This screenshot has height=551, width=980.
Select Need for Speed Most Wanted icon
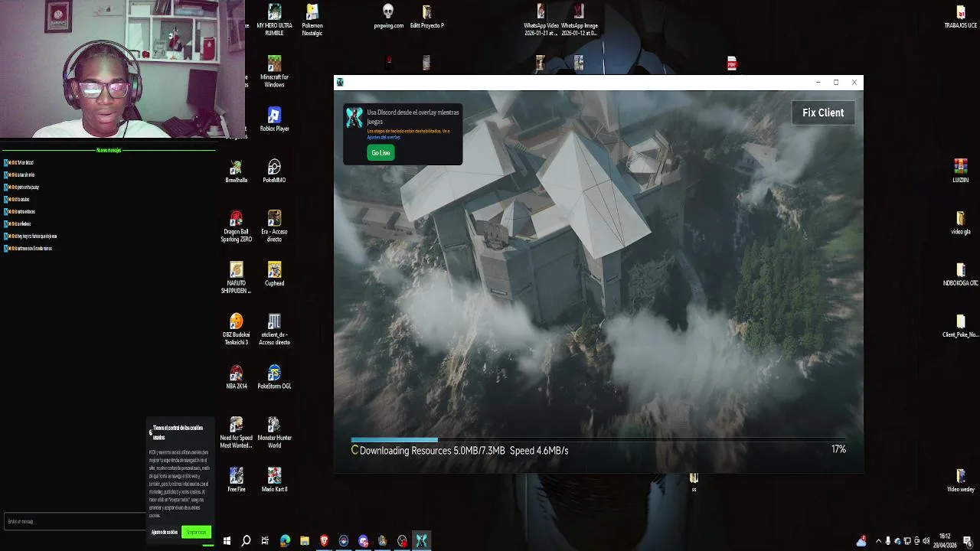coord(236,432)
